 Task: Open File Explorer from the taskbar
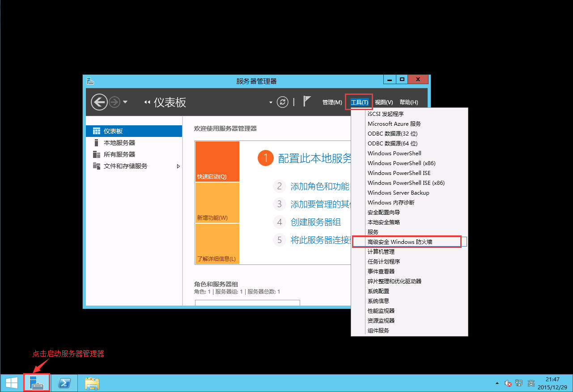click(92, 383)
